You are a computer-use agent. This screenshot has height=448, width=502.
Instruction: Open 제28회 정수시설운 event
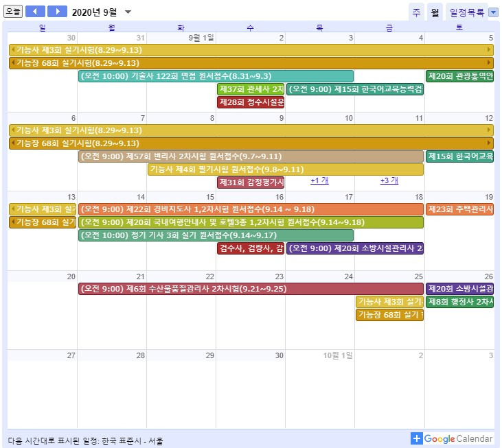click(x=251, y=102)
